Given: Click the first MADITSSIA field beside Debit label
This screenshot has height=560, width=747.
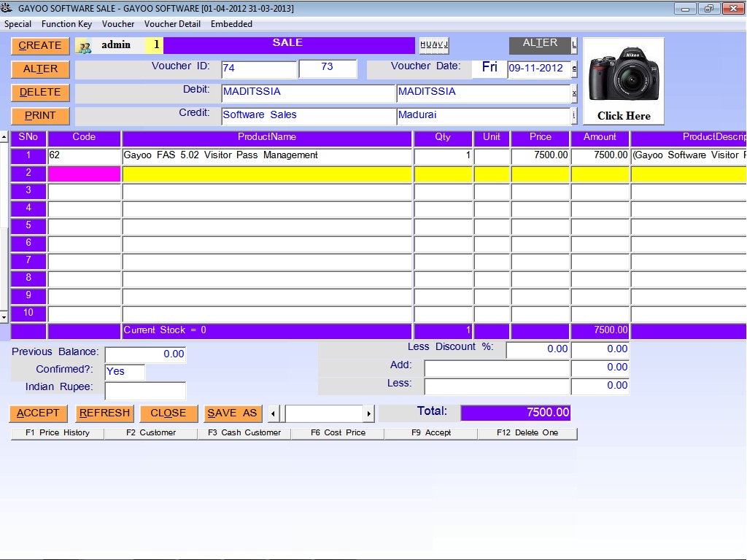Looking at the screenshot, I should (309, 93).
